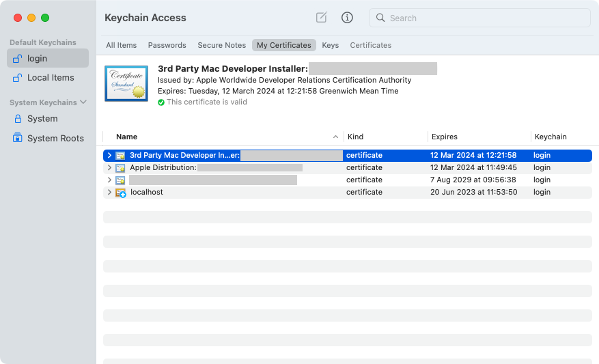Click the large Certificate Standard thumbnail

tap(126, 83)
